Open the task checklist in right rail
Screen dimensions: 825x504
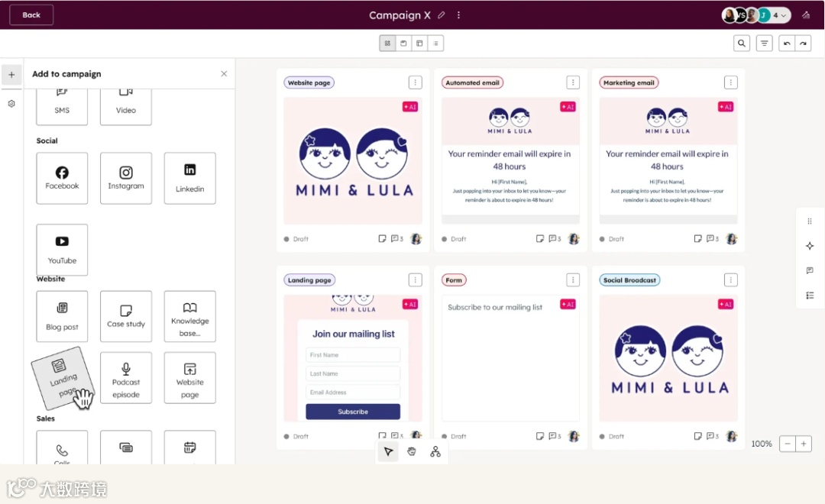click(810, 295)
